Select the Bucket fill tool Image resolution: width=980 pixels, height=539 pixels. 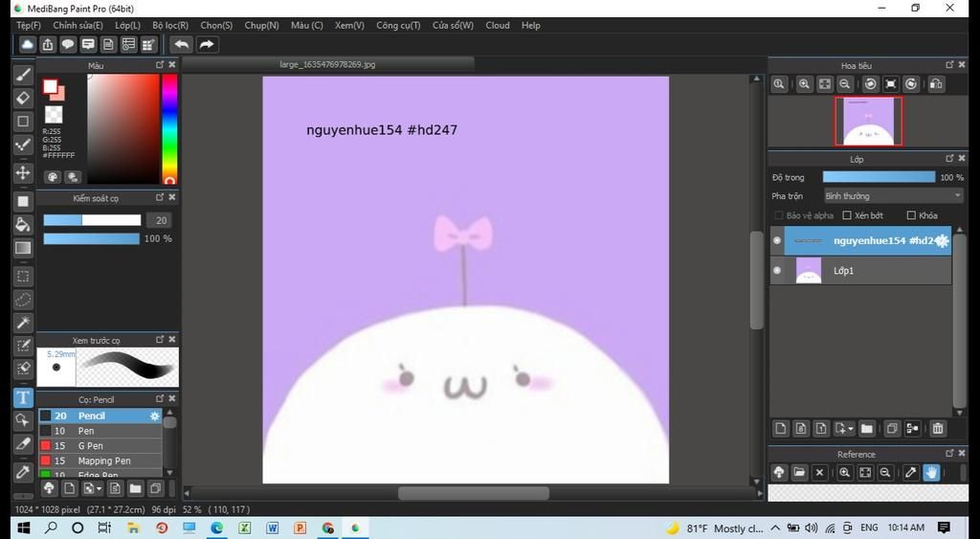coord(23,224)
